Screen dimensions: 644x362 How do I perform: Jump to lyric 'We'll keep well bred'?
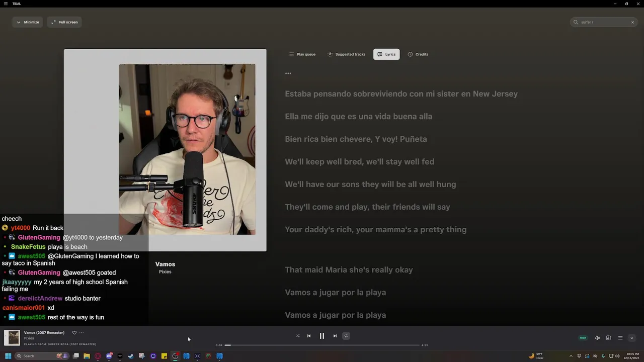pos(359,162)
